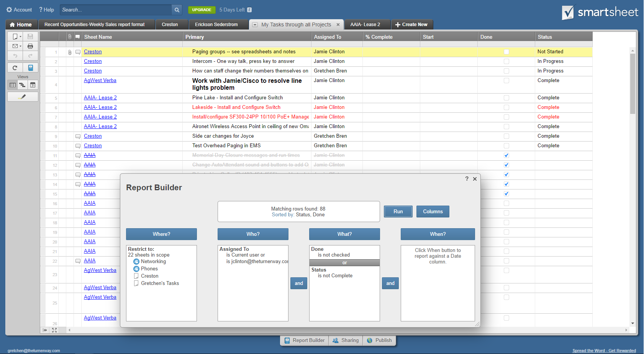Viewport: 644px width, 354px height.
Task: Open the new sheet document icon
Action: point(15,36)
